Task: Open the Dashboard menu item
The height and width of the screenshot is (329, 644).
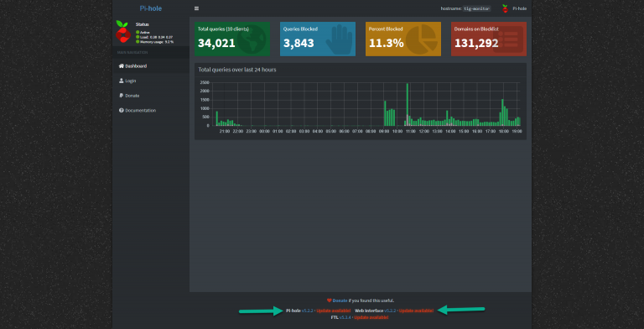Action: tap(151, 65)
